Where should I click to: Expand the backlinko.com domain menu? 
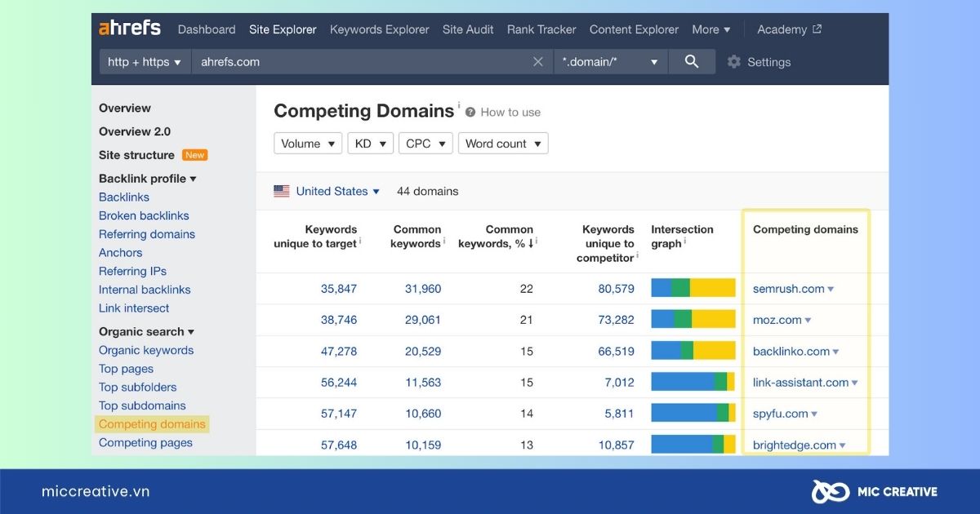pyautogui.click(x=835, y=352)
